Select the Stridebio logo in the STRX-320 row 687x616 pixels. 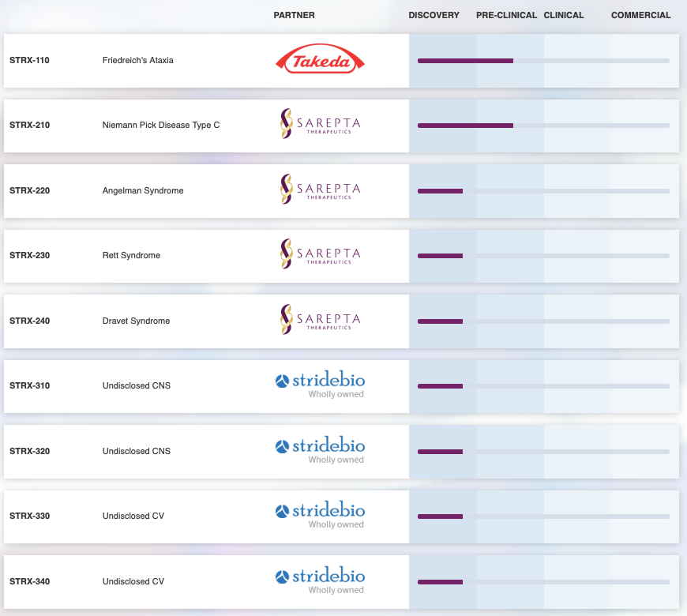(320, 450)
